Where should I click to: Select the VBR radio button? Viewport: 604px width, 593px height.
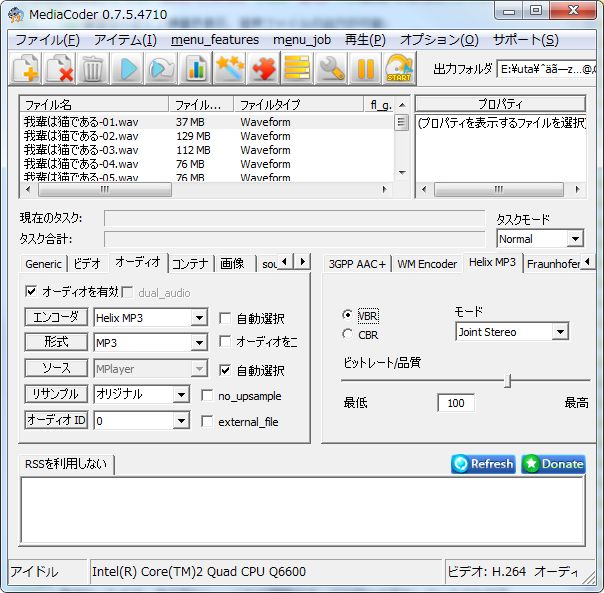click(x=347, y=315)
